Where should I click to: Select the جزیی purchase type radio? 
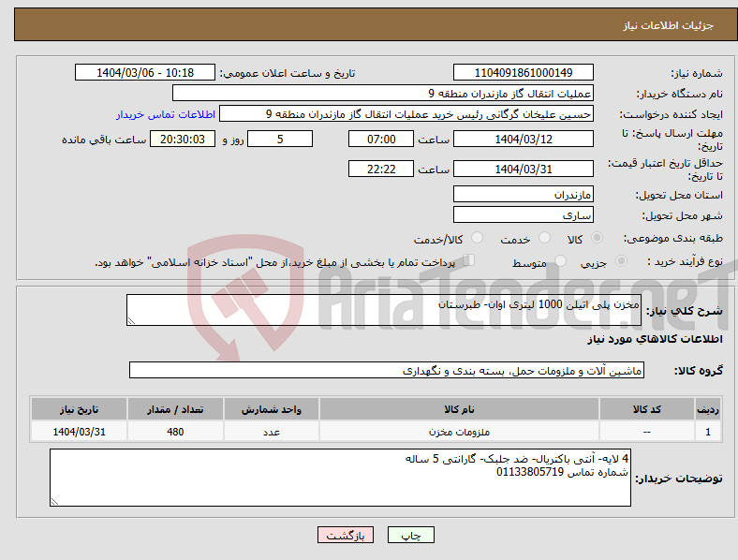pyautogui.click(x=621, y=260)
